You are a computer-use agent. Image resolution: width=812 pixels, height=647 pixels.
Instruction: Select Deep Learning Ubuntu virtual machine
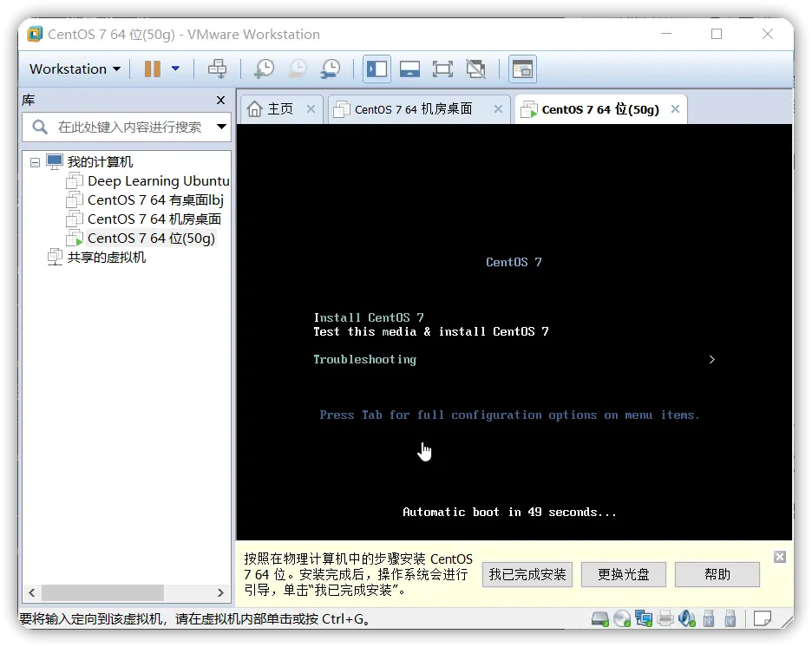pos(158,181)
